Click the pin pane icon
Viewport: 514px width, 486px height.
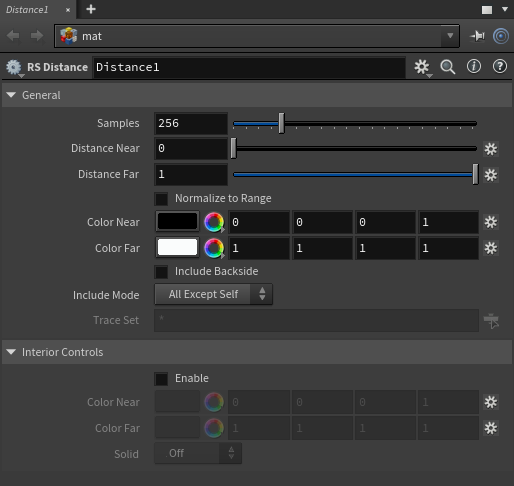click(x=477, y=36)
